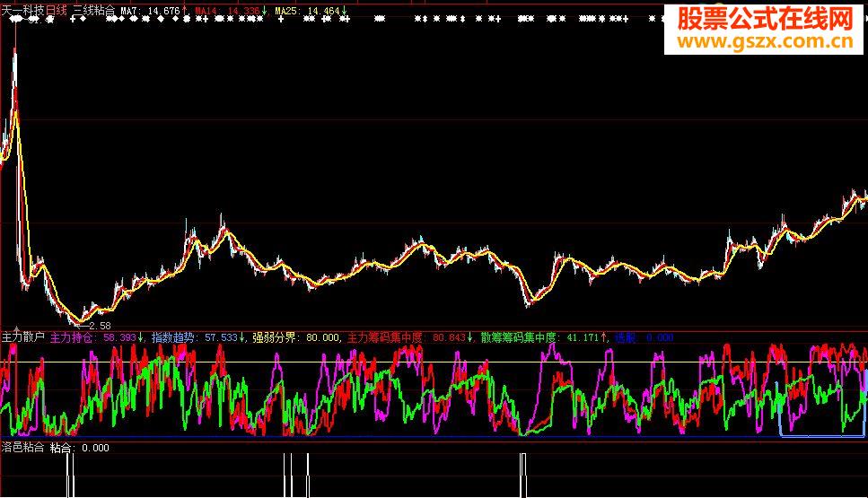The width and height of the screenshot is (868, 498).
Task: Open the www.gszx.com.cn watermark link
Action: point(765,41)
